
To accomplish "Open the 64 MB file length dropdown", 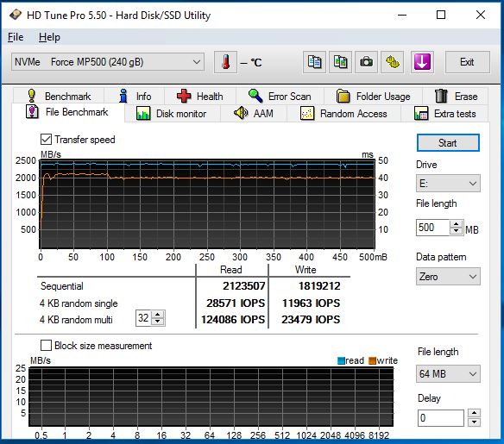I will [448, 373].
